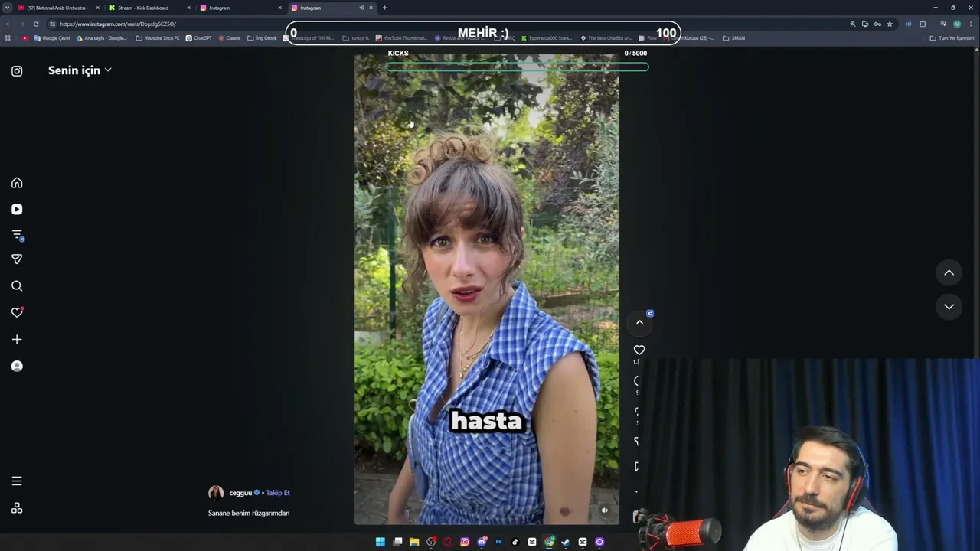The image size is (980, 551).
Task: Open the apps grid in bookmarks bar
Action: click(8, 37)
